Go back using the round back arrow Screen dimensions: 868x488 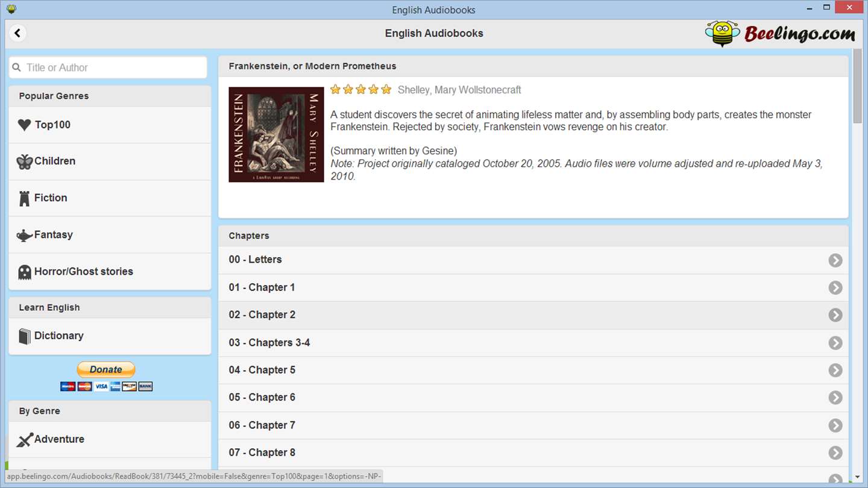coord(17,33)
